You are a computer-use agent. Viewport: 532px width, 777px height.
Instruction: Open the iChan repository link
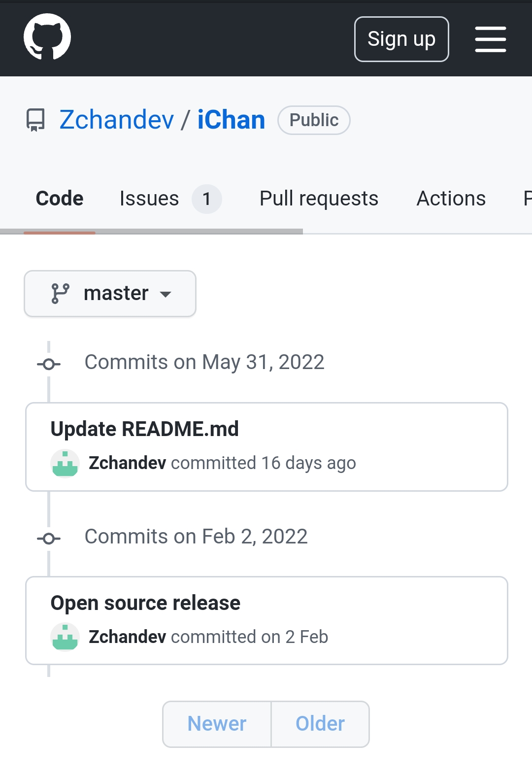pos(231,120)
